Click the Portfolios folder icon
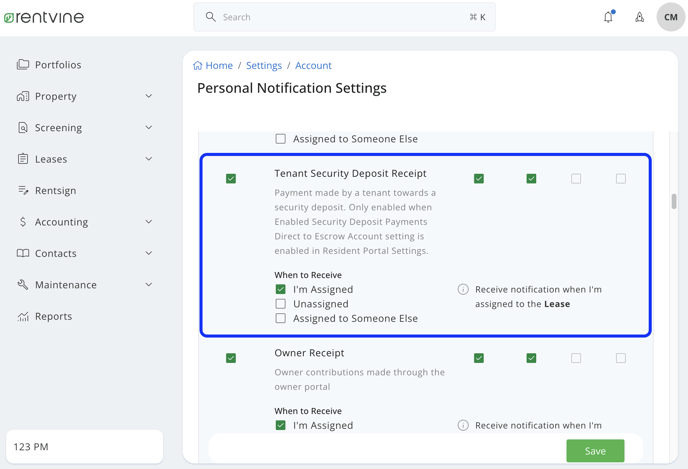This screenshot has height=469, width=688. (x=23, y=64)
